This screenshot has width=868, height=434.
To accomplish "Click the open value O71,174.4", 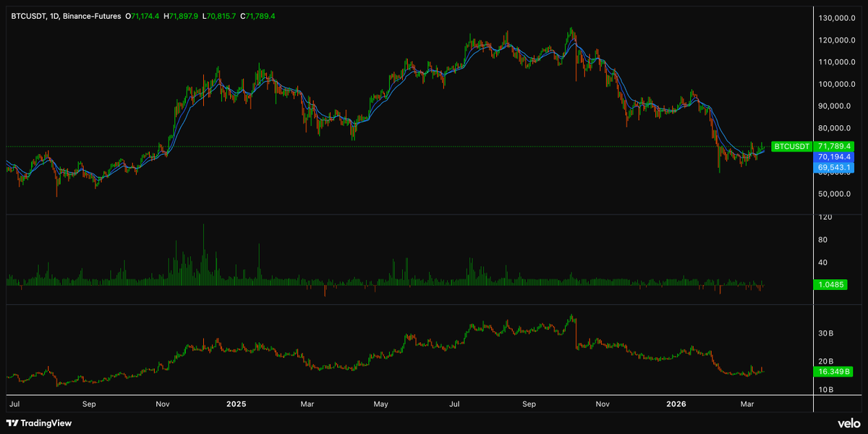I will (x=142, y=15).
